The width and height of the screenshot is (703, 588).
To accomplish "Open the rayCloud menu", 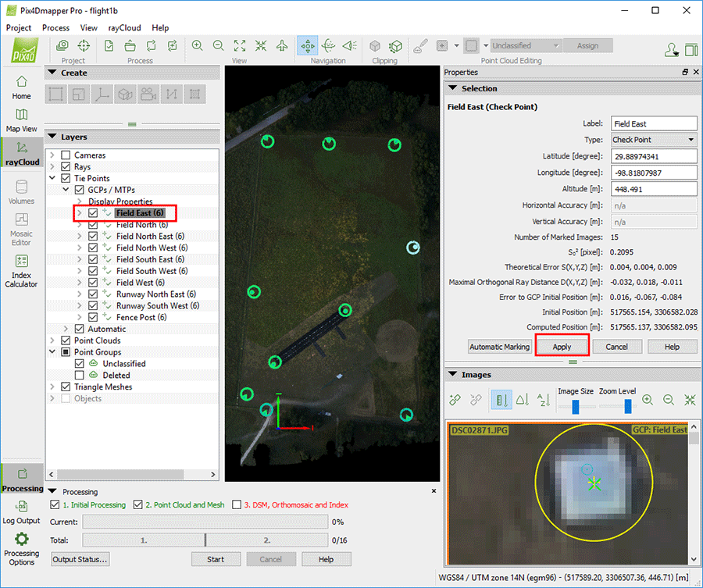I will click(x=124, y=28).
